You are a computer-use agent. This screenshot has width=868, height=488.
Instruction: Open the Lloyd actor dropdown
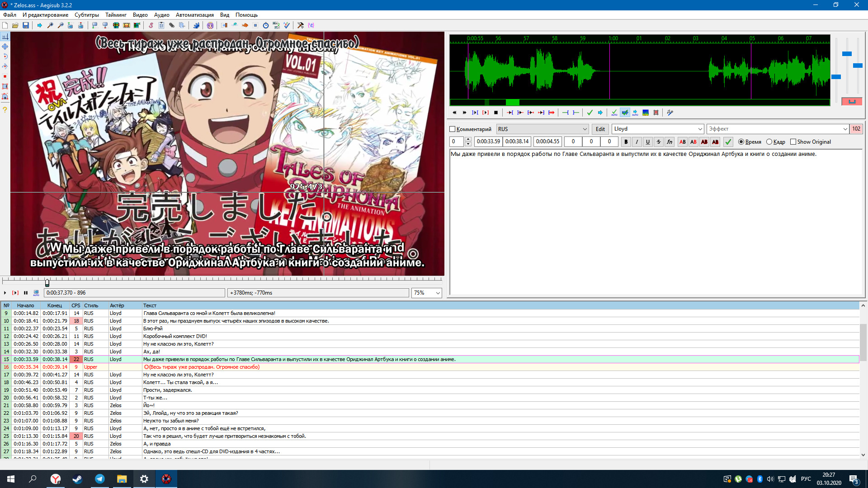click(x=700, y=129)
